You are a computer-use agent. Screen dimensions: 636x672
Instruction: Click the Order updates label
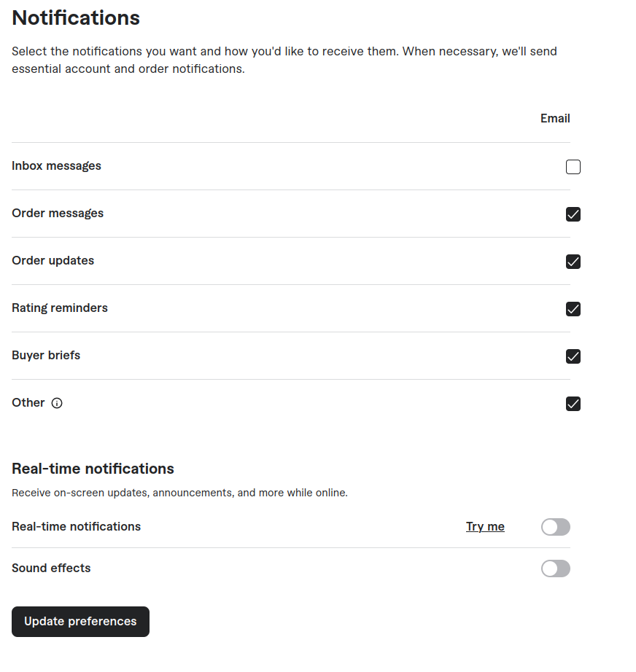[x=53, y=260]
